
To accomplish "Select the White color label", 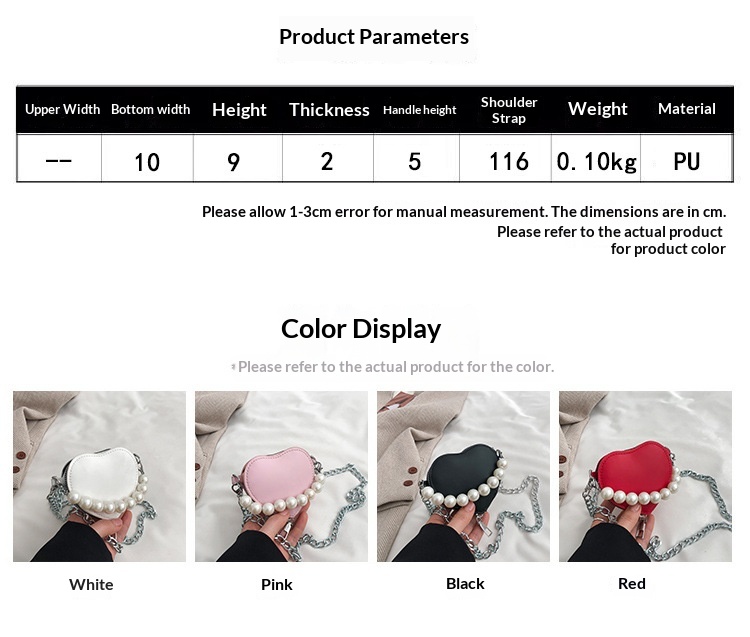I will point(91,584).
